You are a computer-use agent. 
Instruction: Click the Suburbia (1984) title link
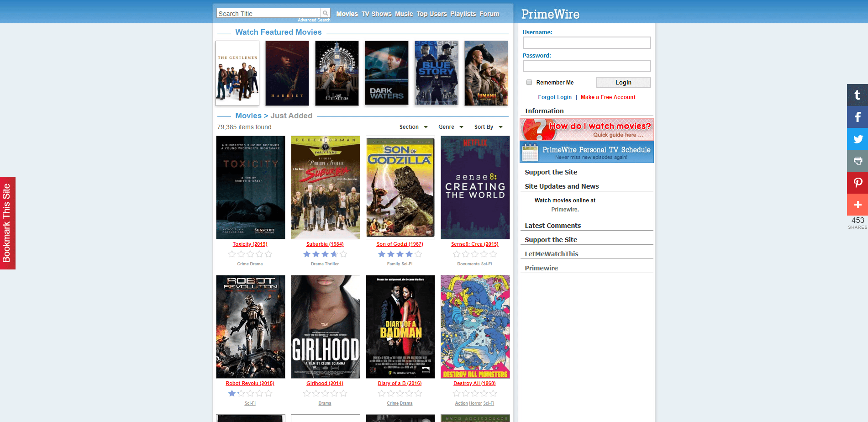click(x=325, y=244)
